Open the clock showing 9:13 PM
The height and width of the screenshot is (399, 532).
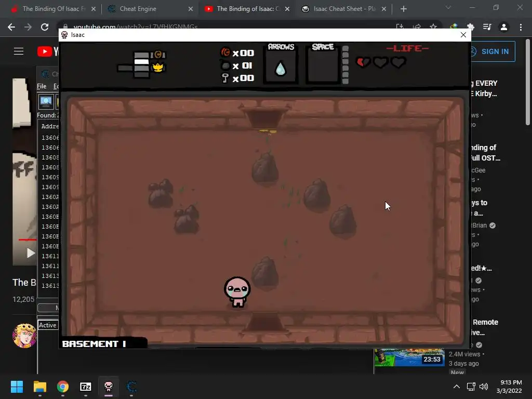pyautogui.click(x=509, y=387)
